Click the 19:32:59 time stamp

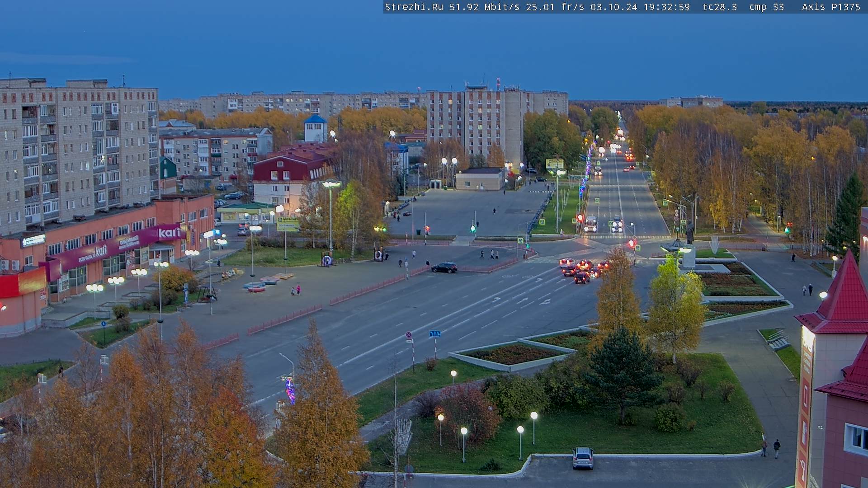pyautogui.click(x=667, y=7)
